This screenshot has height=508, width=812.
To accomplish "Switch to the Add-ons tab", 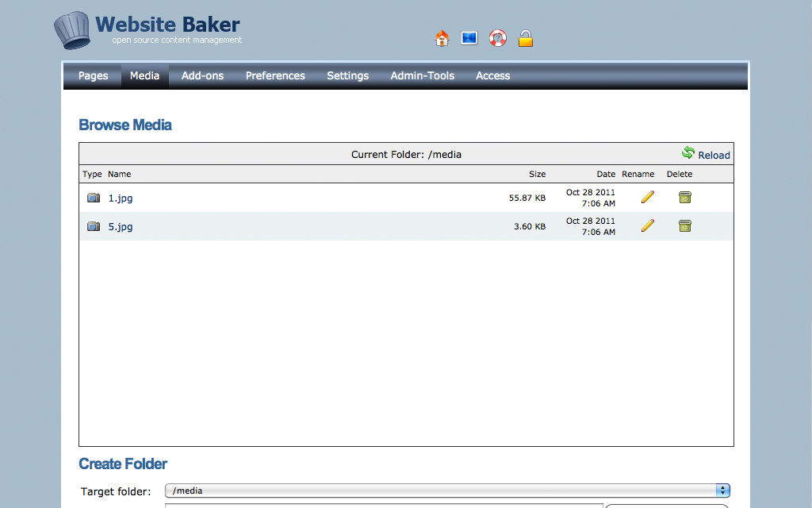I will (x=202, y=76).
